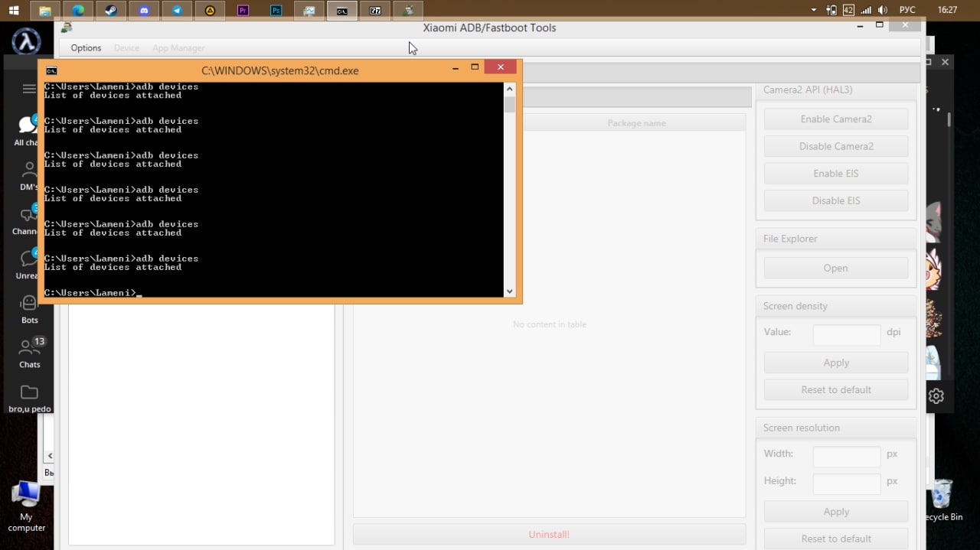The image size is (980, 550).
Task: Open the hamburger menu in the chat app
Action: point(29,89)
